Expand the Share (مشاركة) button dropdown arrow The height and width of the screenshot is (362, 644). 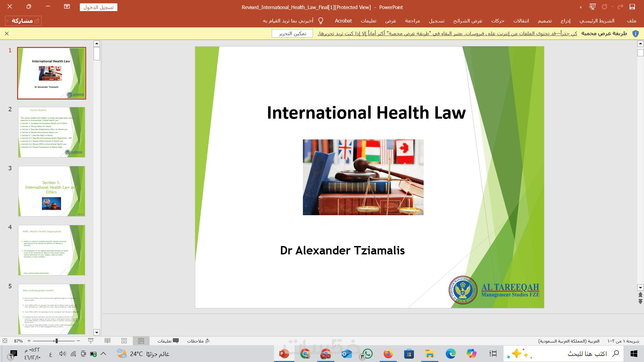point(8,21)
